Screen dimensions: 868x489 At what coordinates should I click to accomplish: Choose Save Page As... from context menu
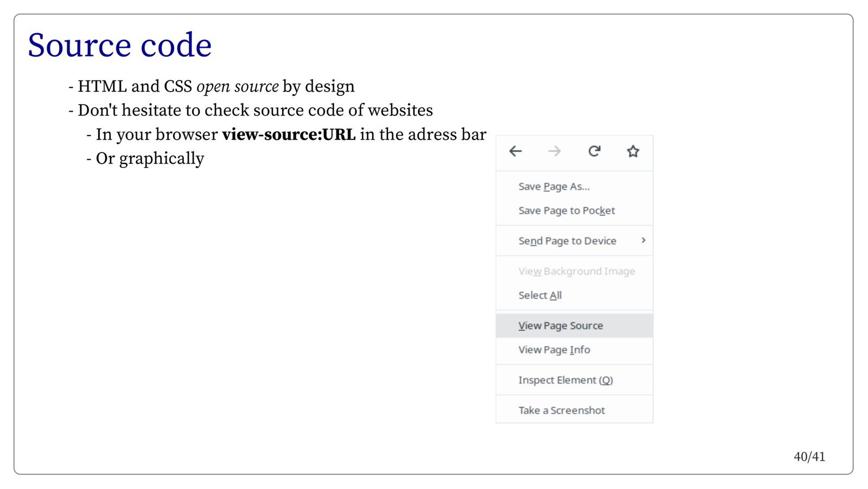pyautogui.click(x=554, y=186)
